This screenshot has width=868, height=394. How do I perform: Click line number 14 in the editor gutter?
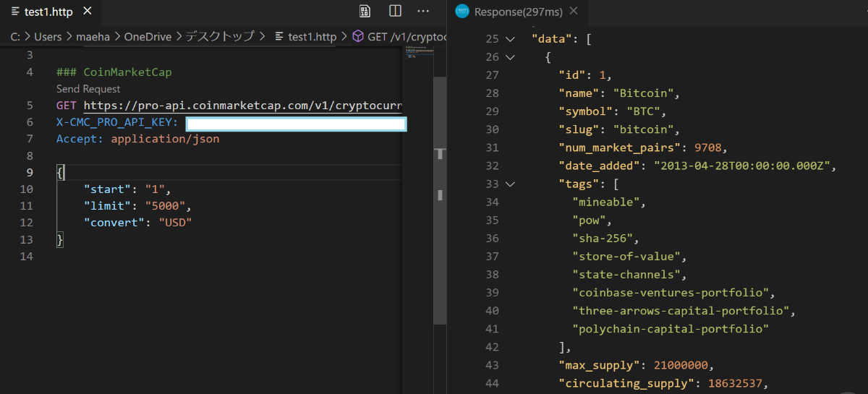click(x=27, y=256)
